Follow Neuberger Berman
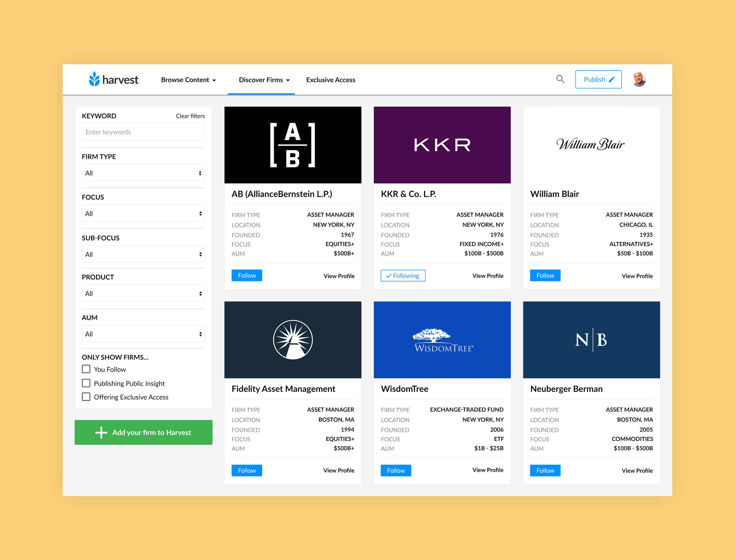This screenshot has width=735, height=560. click(x=545, y=470)
